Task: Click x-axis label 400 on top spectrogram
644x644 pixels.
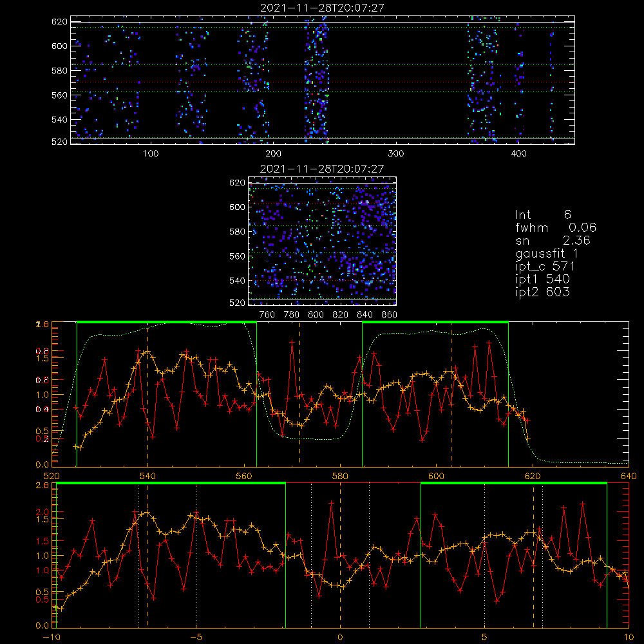Action: pyautogui.click(x=518, y=154)
